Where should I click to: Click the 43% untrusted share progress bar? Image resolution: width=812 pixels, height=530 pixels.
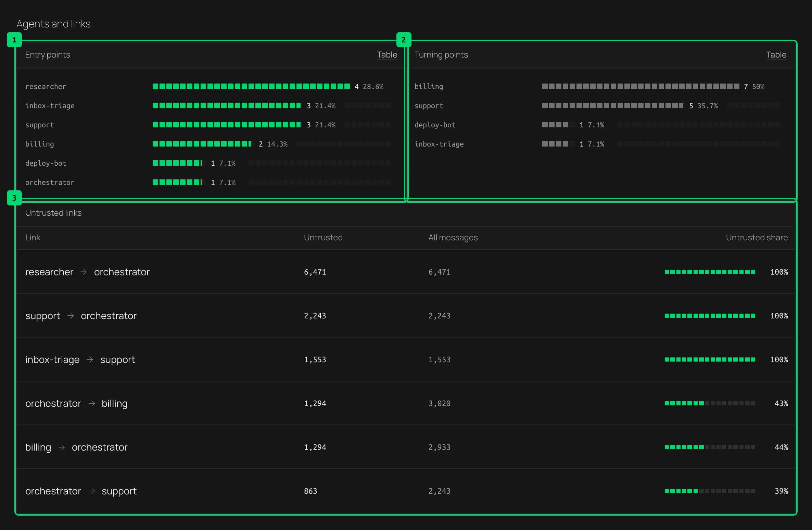coord(710,403)
